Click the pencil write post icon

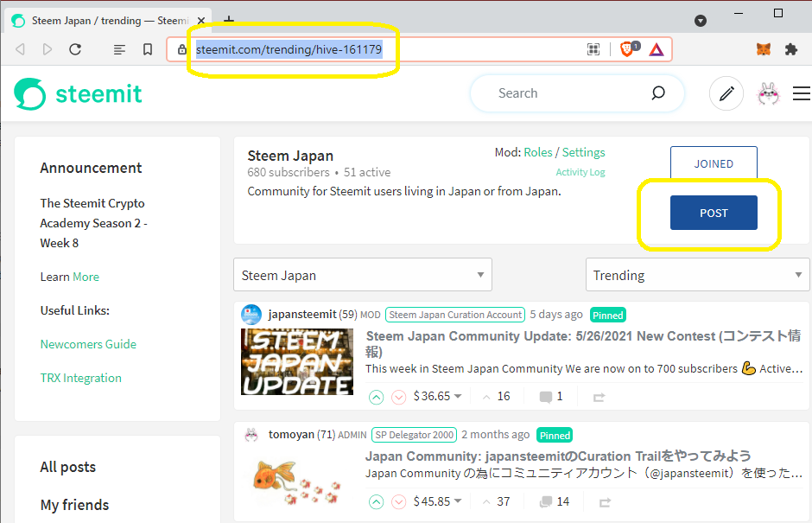[x=726, y=93]
